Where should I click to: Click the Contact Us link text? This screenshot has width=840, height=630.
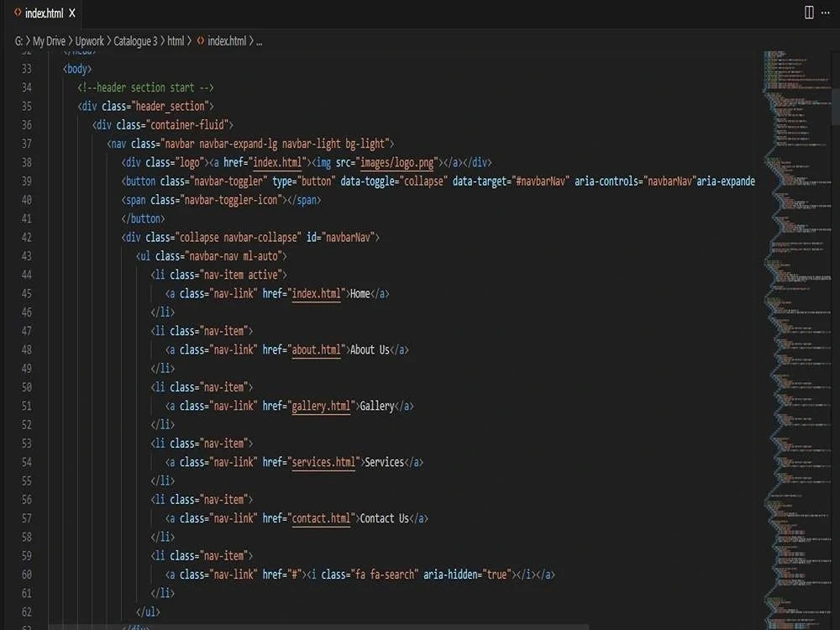pos(384,518)
